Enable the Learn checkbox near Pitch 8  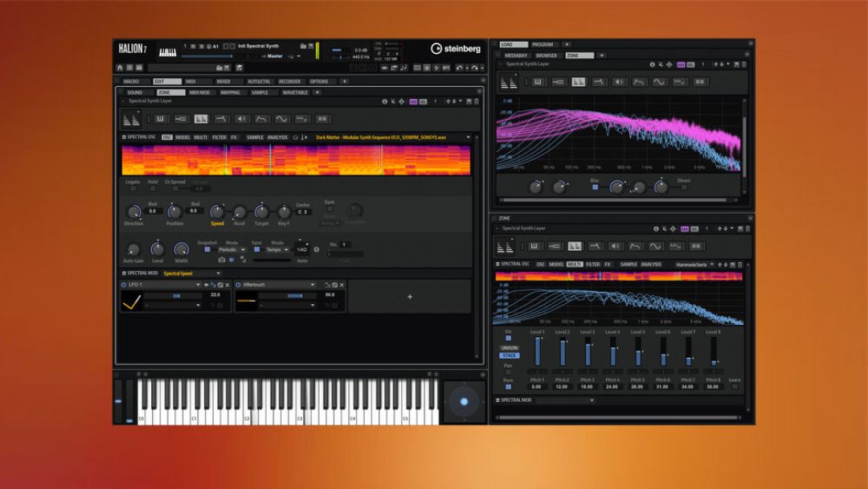click(x=735, y=387)
